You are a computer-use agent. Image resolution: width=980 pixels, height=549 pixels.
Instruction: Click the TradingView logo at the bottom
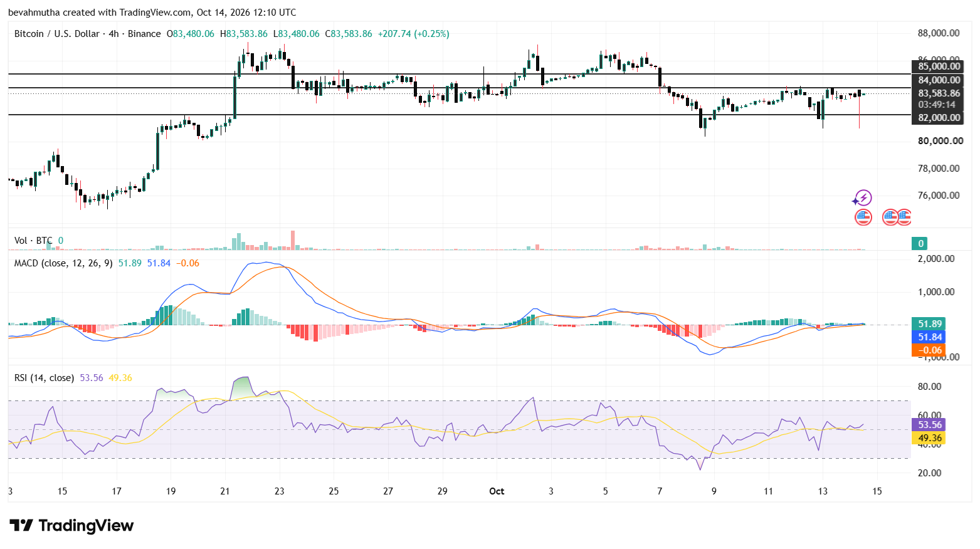pos(71,525)
